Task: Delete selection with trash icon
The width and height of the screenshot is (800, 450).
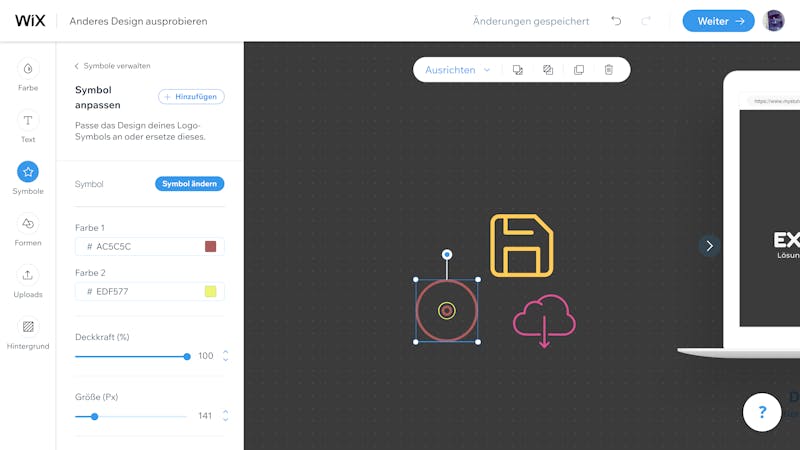Action: coord(609,70)
